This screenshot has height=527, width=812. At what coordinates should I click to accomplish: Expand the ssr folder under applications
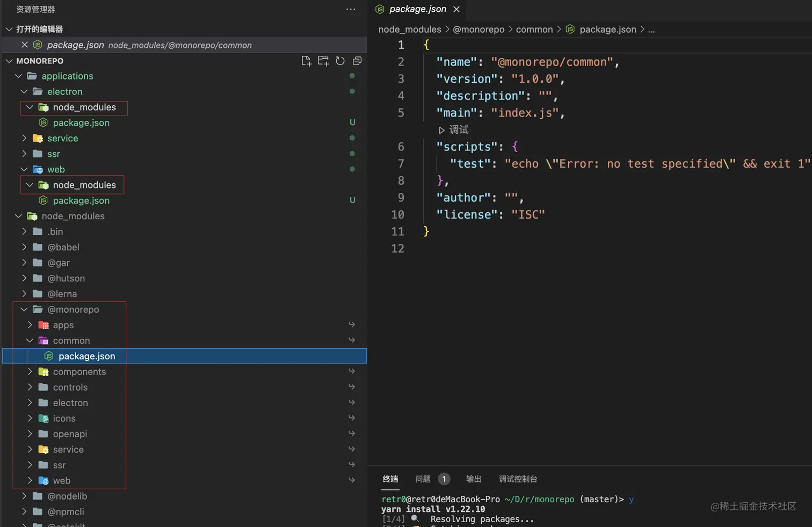[x=24, y=154]
